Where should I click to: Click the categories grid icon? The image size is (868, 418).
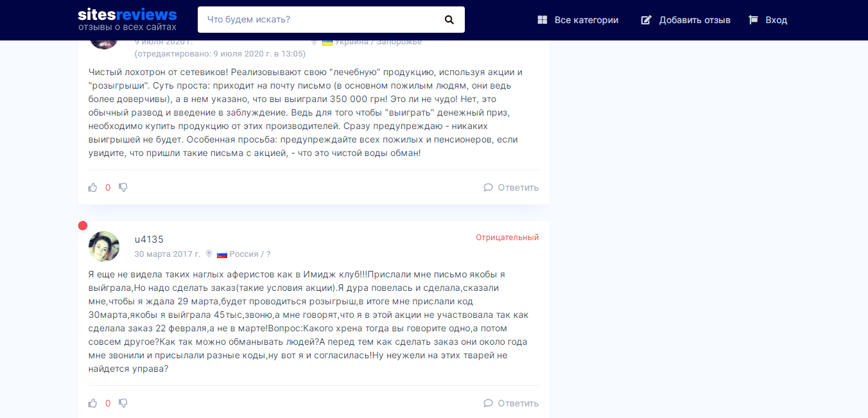tap(542, 20)
